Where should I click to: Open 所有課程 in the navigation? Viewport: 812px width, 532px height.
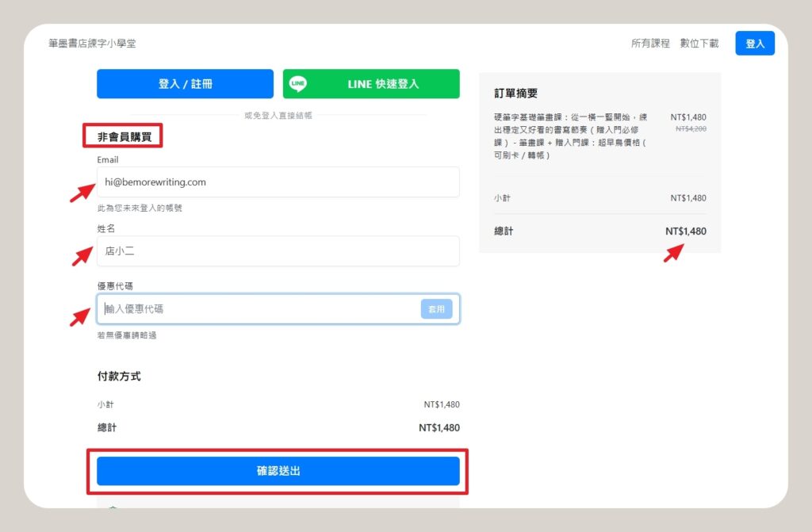click(650, 44)
